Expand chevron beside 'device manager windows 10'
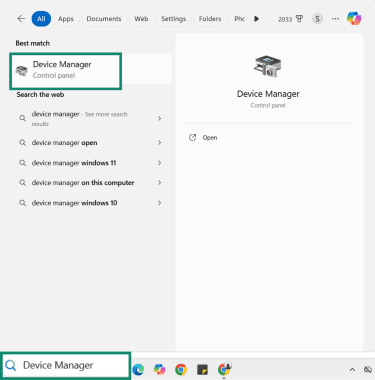The image size is (375, 380). tap(160, 203)
